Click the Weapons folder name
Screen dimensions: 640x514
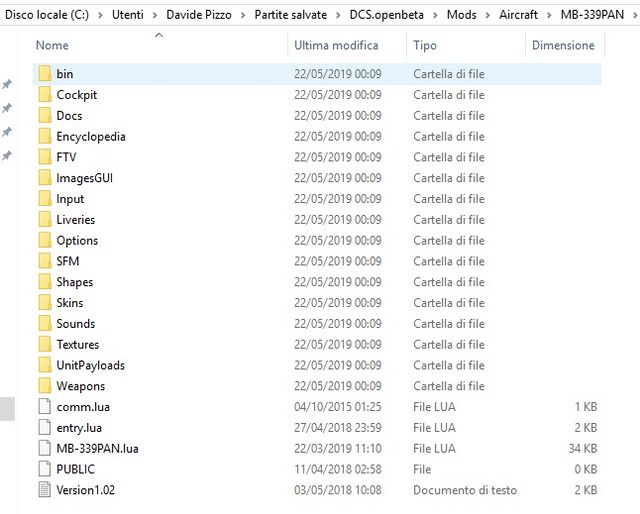[81, 386]
